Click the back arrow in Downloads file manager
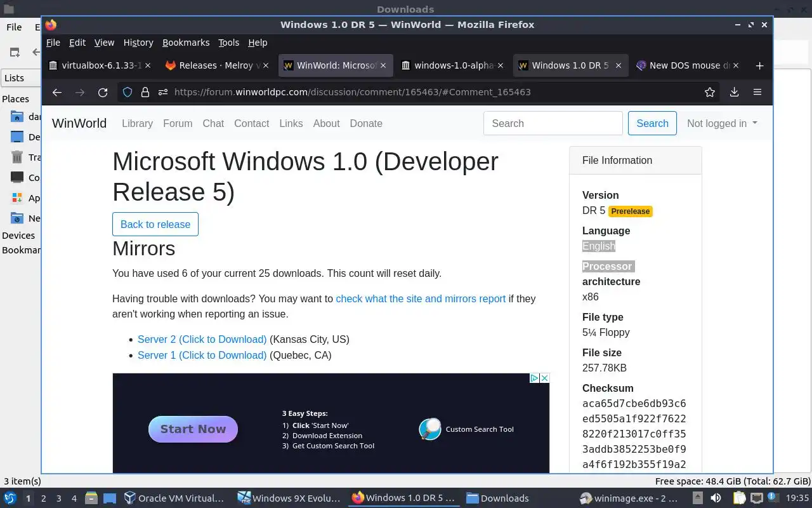Viewport: 812px width, 508px height. tap(37, 52)
